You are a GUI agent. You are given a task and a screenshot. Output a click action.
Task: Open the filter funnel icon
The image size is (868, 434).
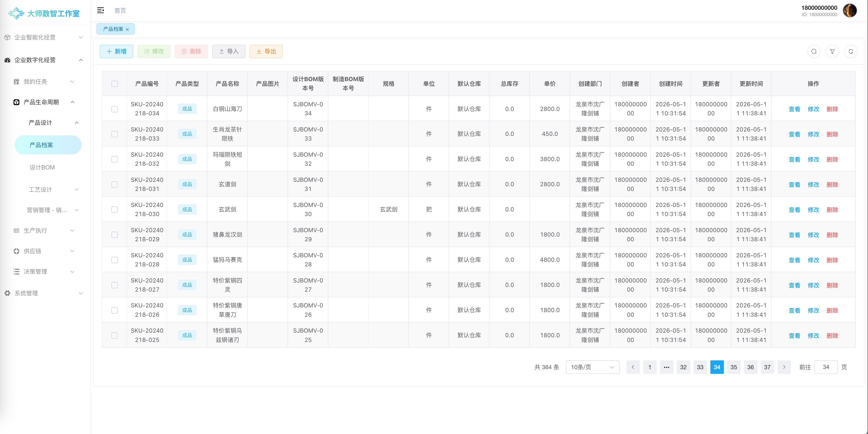click(832, 52)
